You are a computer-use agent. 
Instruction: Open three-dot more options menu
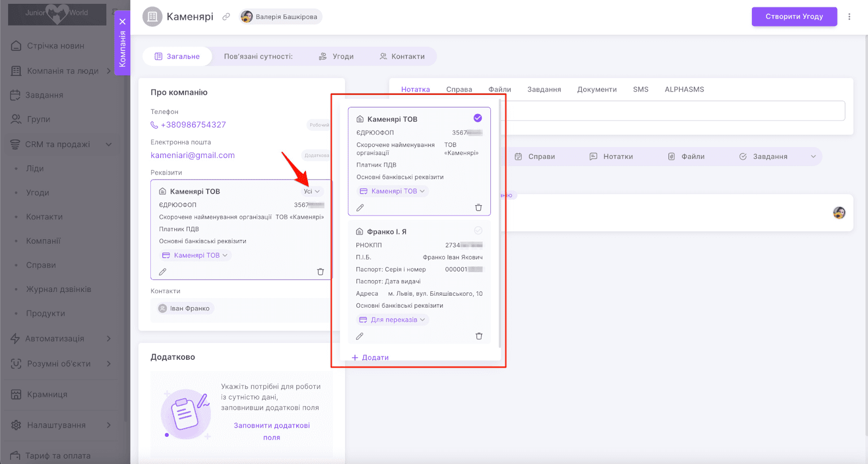coord(849,17)
